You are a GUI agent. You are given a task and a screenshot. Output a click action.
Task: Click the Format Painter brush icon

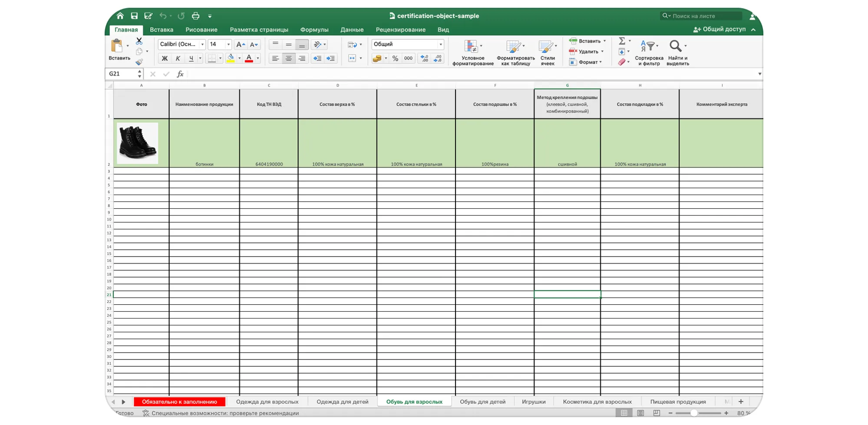tap(139, 62)
